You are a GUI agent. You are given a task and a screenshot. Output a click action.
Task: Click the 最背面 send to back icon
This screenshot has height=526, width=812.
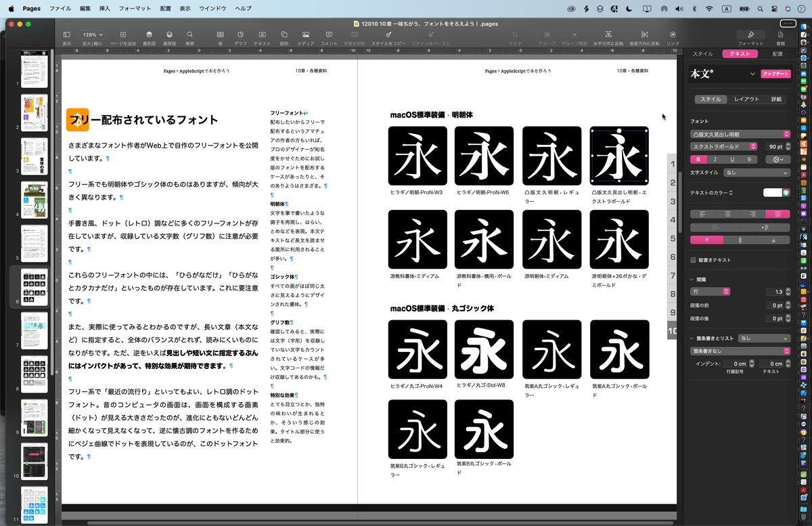point(169,35)
